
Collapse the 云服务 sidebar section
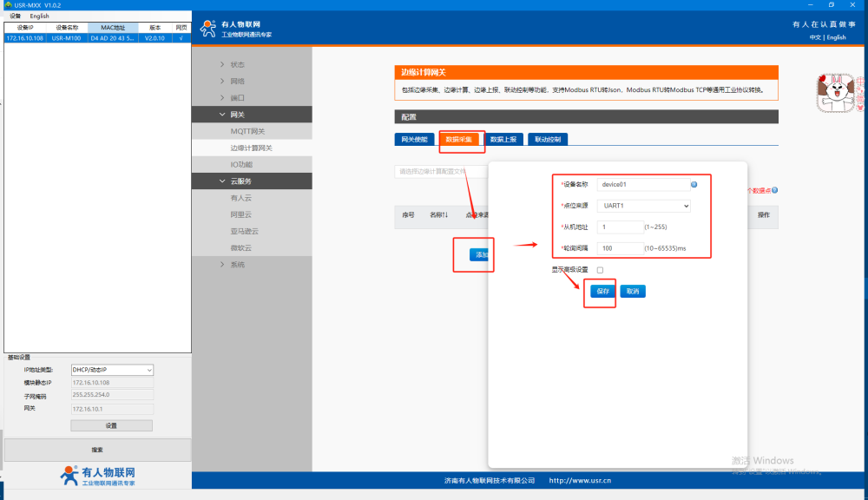coord(240,181)
